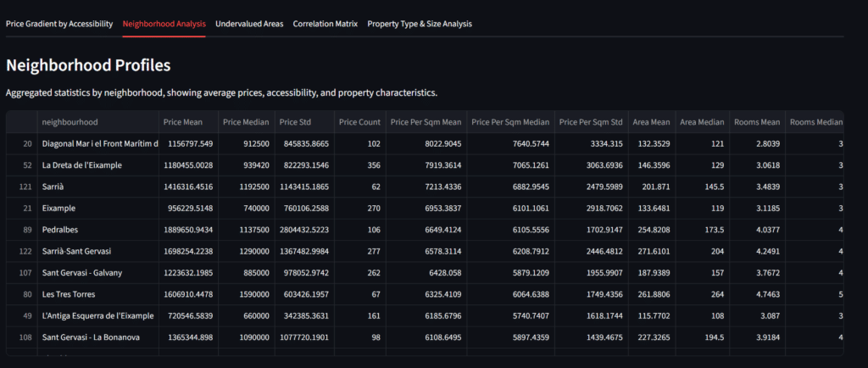This screenshot has height=368, width=868.
Task: Click the Price Per Sqm Std header
Action: click(591, 122)
